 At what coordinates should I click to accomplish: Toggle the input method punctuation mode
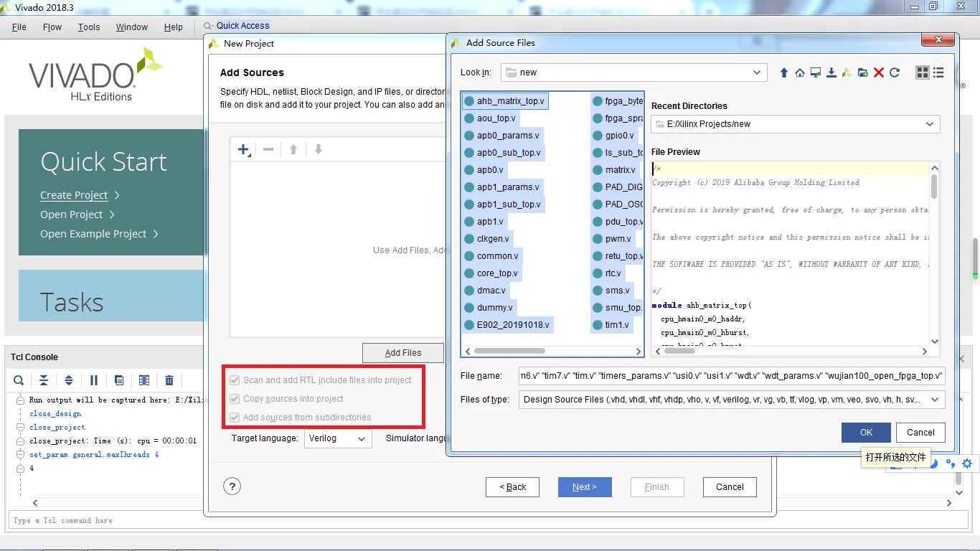click(951, 463)
